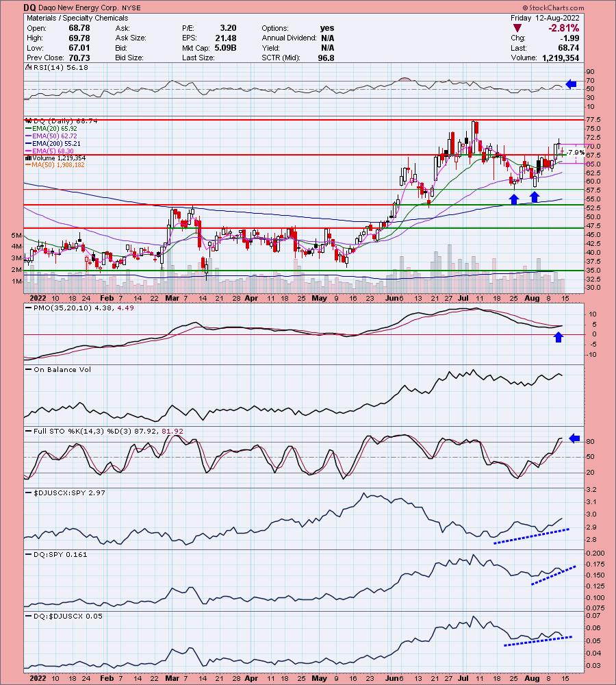616x685 pixels.
Task: Click the -2.81% percent change
Action: tap(563, 28)
